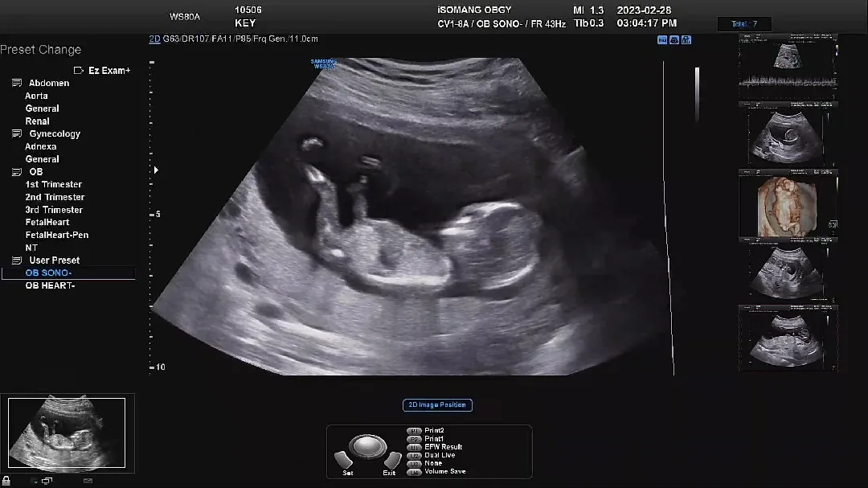Click the 2D image position preview thumbnail
The width and height of the screenshot is (868, 488).
tap(67, 433)
